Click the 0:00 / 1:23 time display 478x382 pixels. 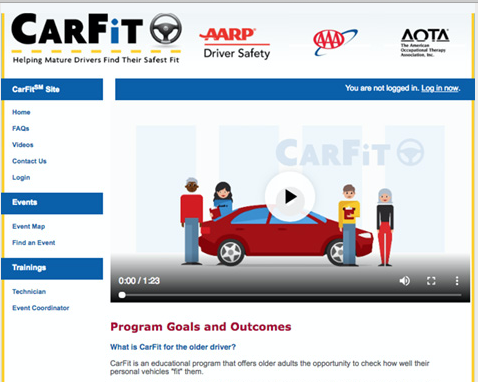139,281
